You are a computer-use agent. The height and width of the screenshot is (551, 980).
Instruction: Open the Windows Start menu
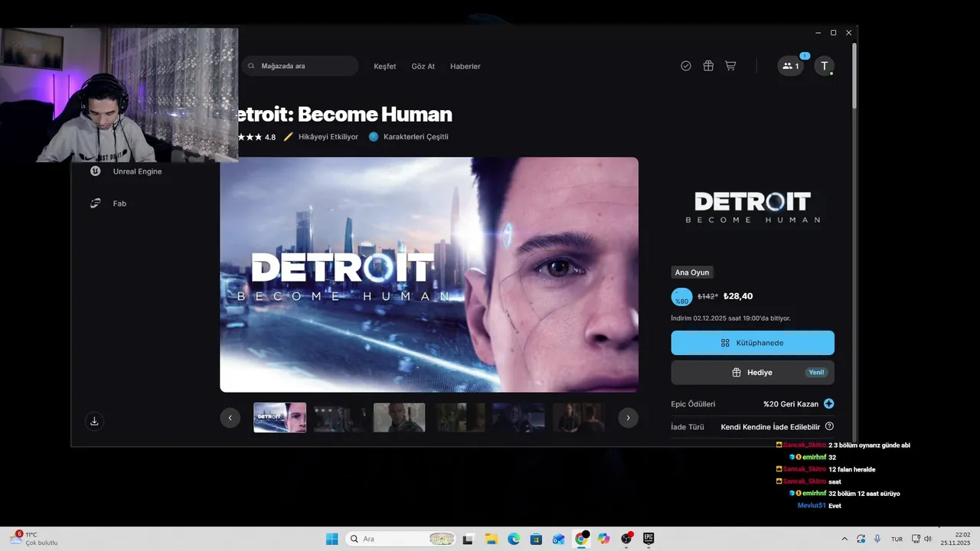tap(332, 539)
